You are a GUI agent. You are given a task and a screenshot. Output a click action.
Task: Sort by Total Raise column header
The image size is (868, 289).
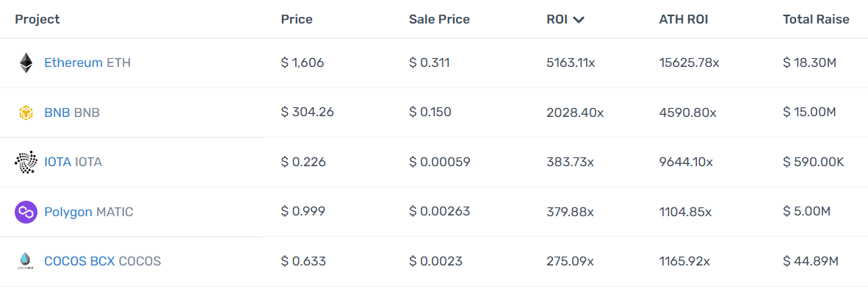(x=816, y=19)
